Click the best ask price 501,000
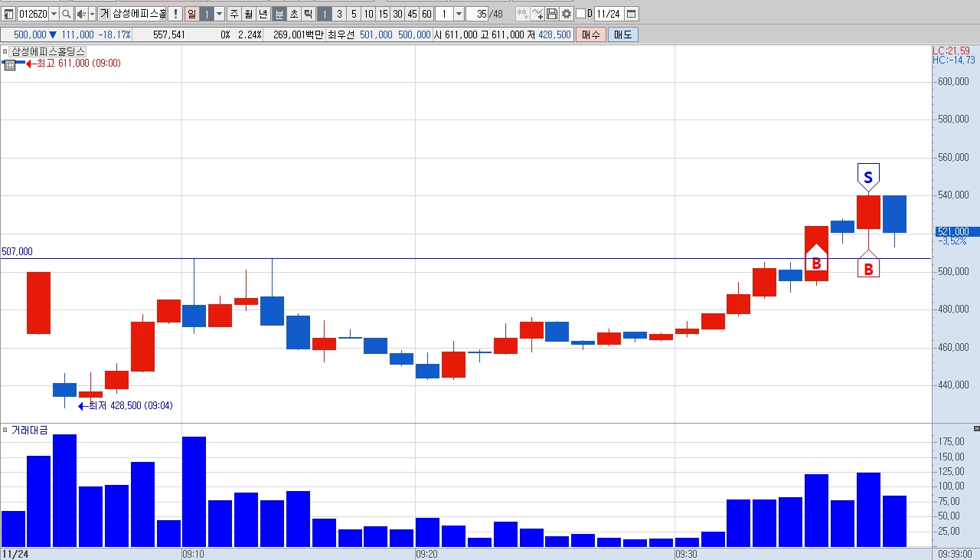Screen dimensions: 980x560 (376, 34)
